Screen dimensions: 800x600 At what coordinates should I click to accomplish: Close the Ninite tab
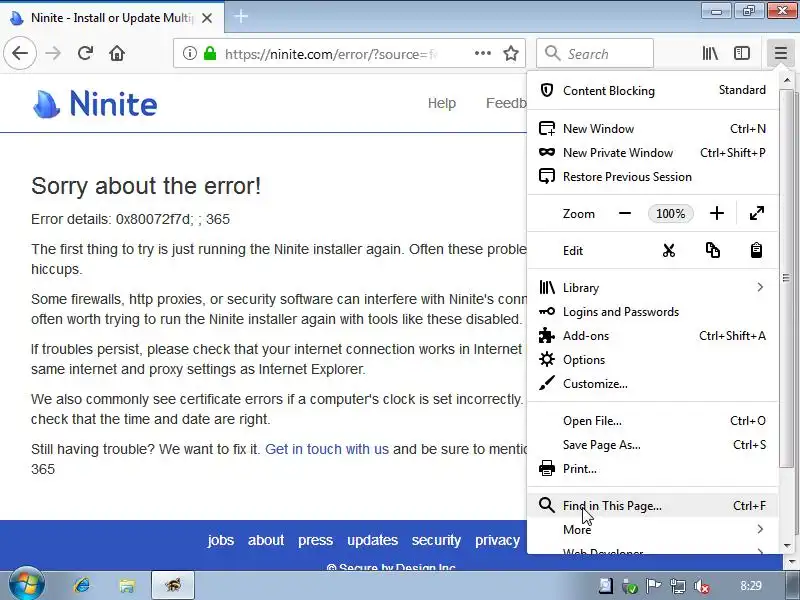pos(207,18)
